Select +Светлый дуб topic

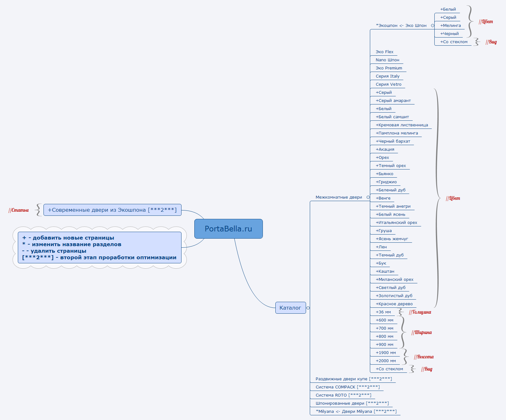[391, 288]
